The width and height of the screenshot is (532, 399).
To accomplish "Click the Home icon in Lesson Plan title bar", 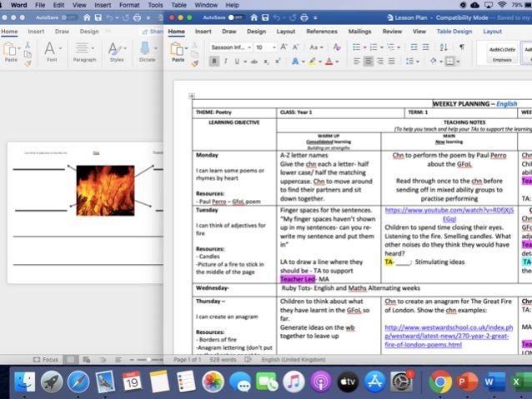I will [x=253, y=17].
